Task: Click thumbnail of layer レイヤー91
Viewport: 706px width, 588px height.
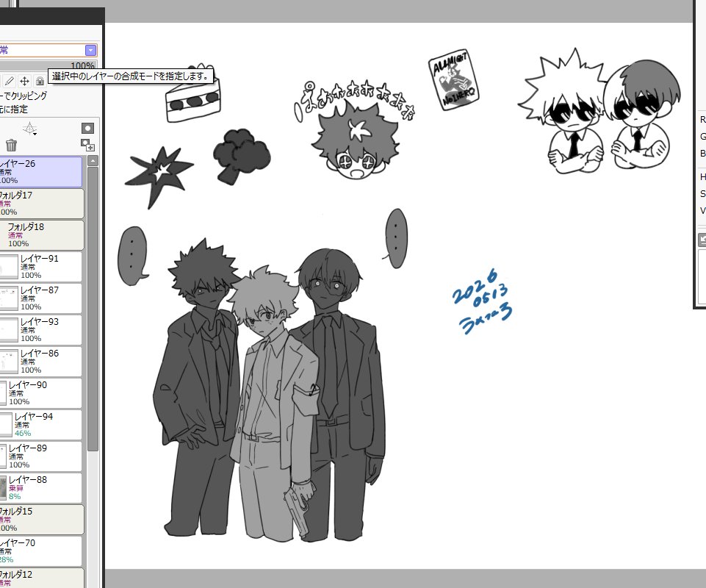Action: coord(9,267)
